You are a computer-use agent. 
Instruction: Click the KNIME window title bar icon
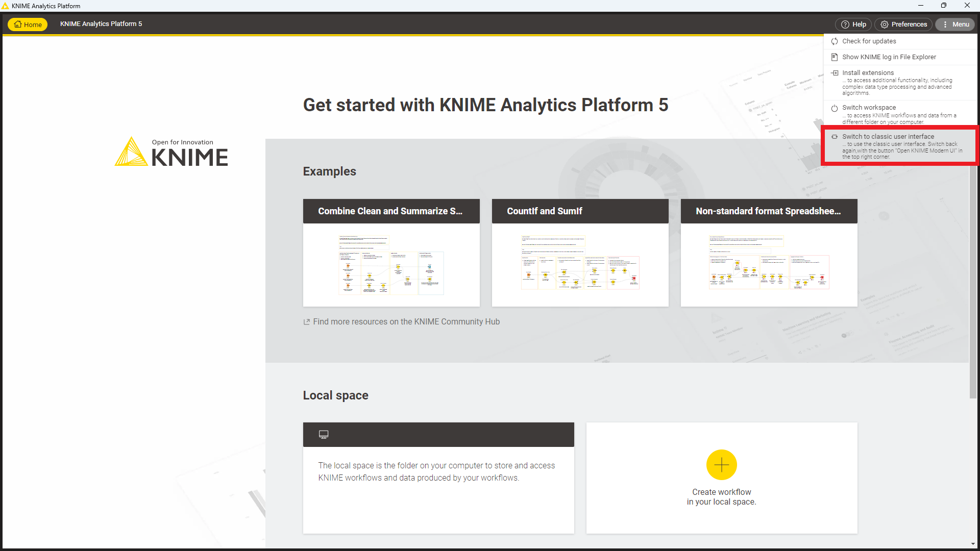(x=6, y=6)
